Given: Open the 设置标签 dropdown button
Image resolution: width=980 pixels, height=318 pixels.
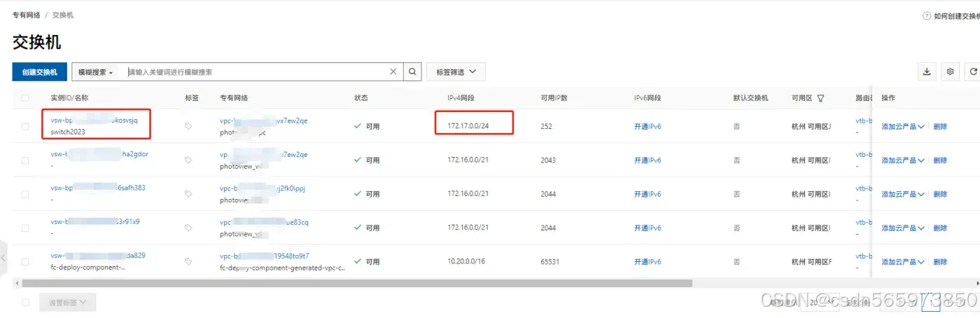Looking at the screenshot, I should pos(68,303).
